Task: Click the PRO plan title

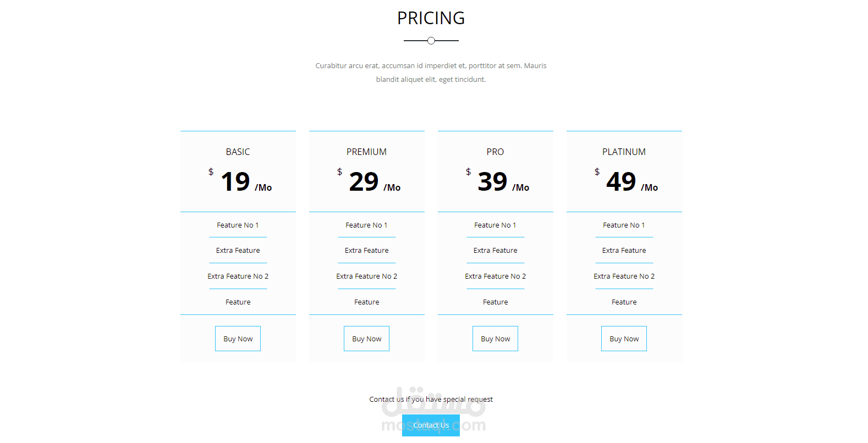Action: (495, 152)
